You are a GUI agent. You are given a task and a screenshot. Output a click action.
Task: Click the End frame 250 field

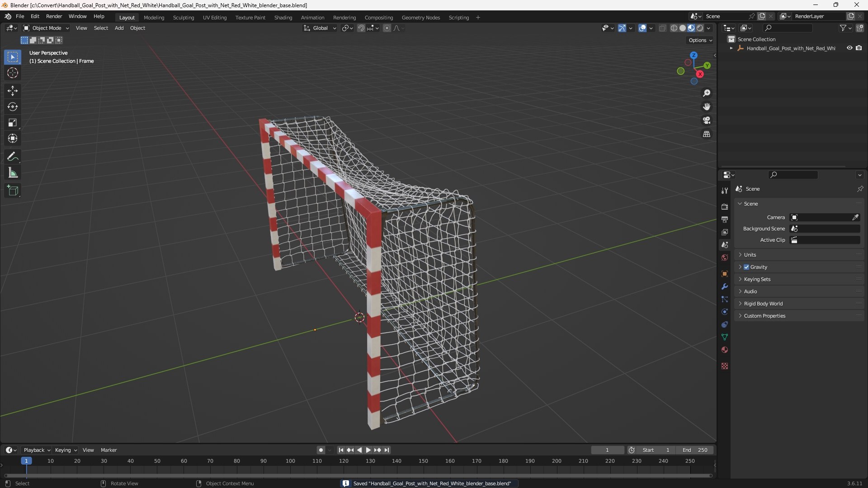click(695, 450)
